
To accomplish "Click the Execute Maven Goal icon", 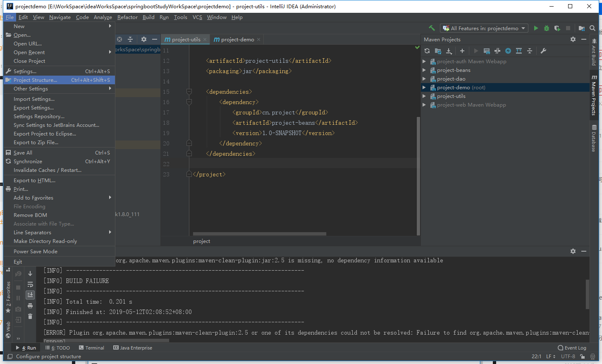I will (x=487, y=51).
